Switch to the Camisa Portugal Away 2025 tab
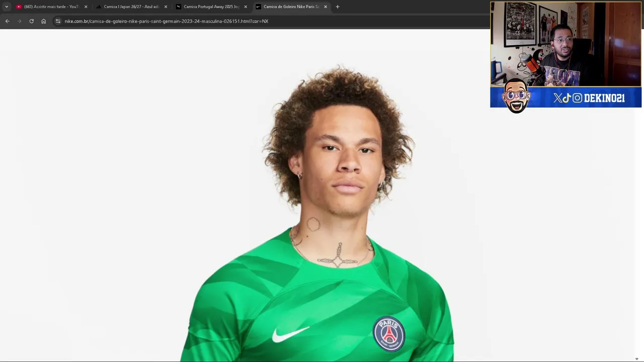 click(x=211, y=7)
